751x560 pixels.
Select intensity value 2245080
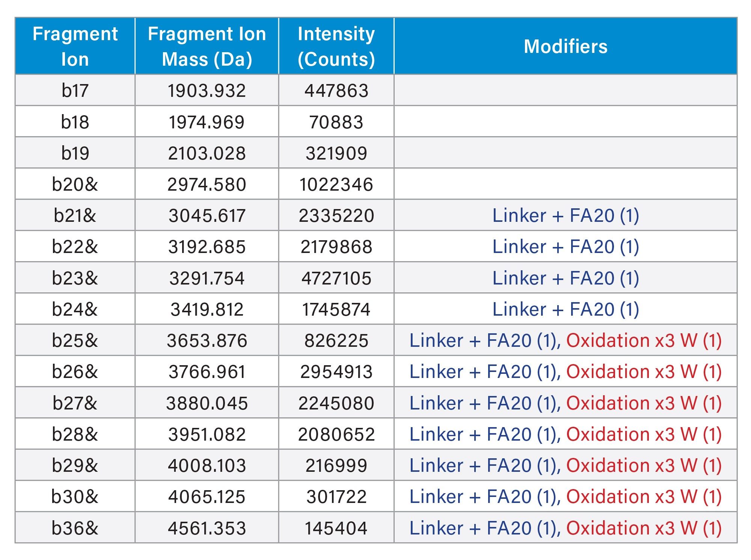click(x=336, y=403)
